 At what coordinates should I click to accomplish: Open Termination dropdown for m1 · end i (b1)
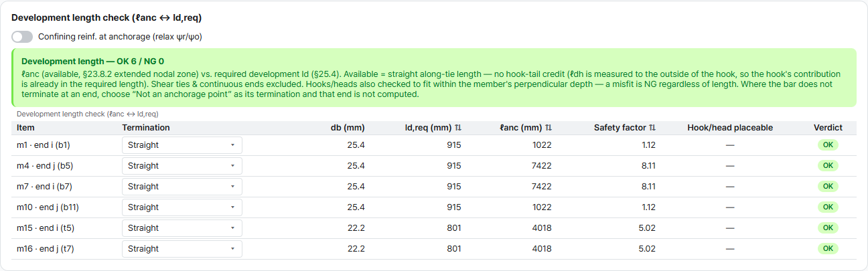click(x=182, y=145)
